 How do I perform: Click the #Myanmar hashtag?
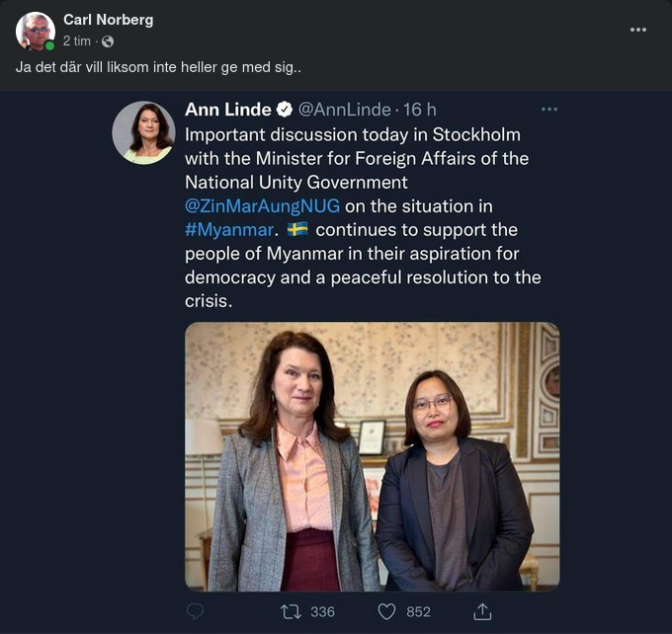[230, 229]
